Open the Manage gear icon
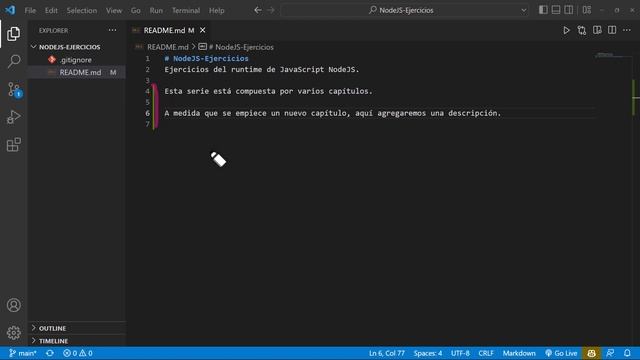The image size is (640, 360). tap(13, 333)
